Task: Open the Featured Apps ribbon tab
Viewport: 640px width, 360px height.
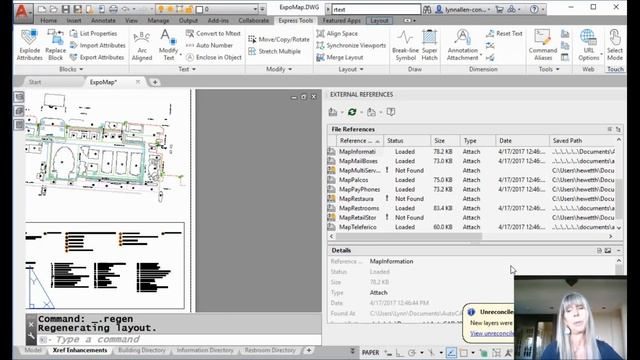Action: coord(342,20)
